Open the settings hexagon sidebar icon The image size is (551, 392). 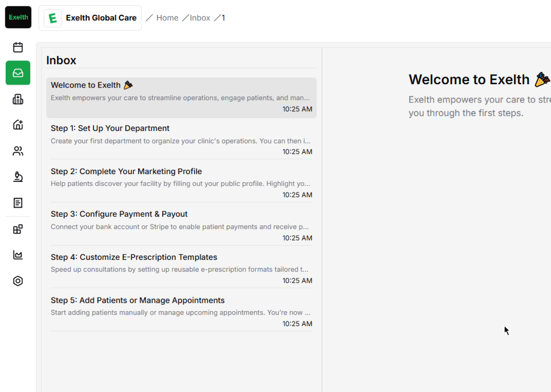click(x=18, y=281)
